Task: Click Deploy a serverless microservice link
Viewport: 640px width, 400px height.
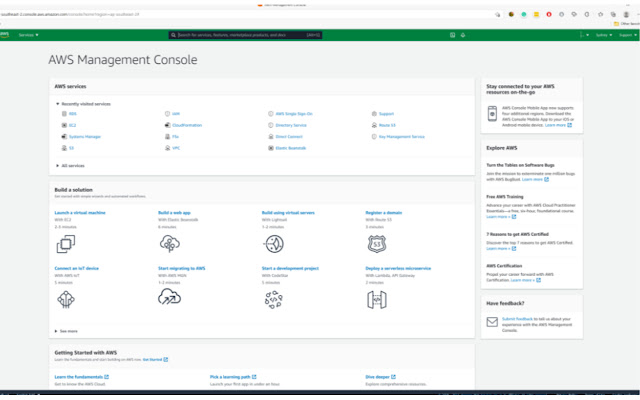Action: pos(398,269)
